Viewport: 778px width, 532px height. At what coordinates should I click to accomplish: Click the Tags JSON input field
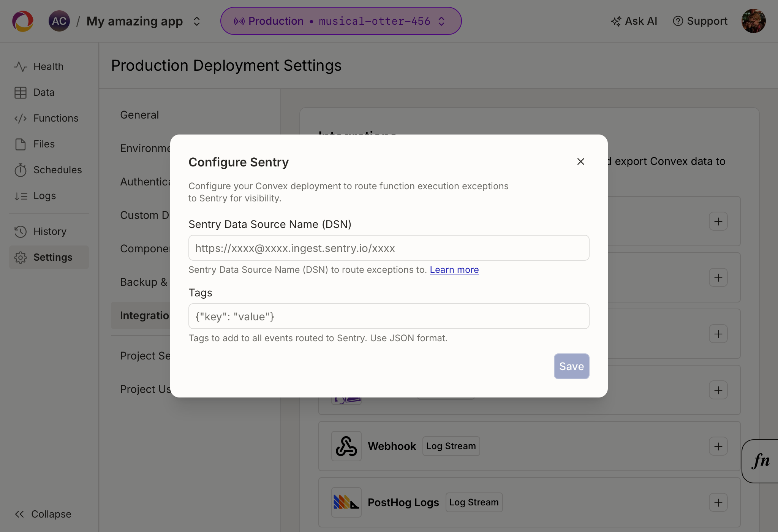(389, 316)
